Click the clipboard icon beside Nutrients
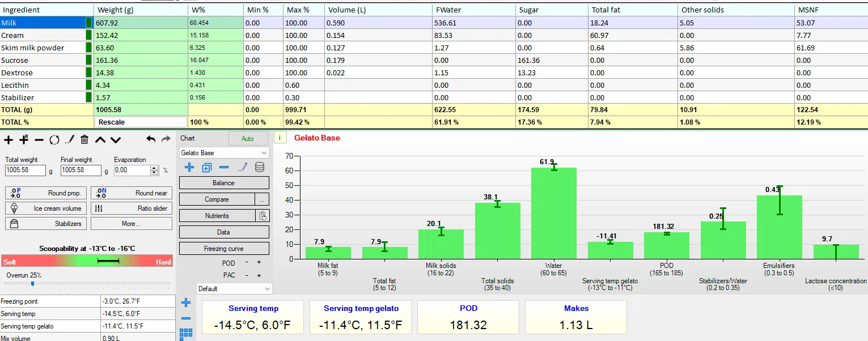868x341 pixels. point(262,216)
